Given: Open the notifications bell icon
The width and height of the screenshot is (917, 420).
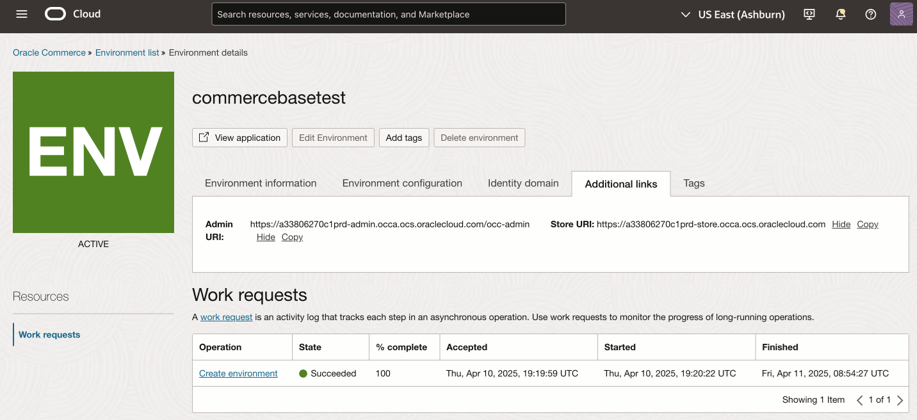Looking at the screenshot, I should (840, 14).
